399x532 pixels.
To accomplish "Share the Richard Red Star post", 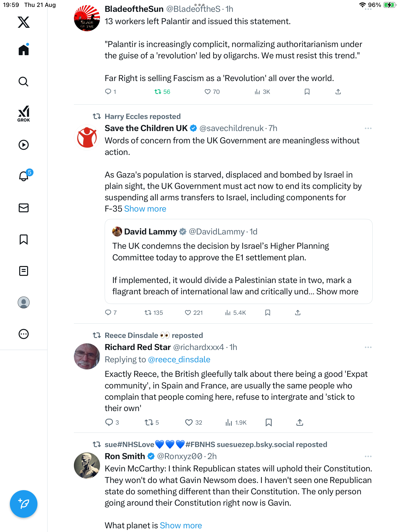I will 299,422.
